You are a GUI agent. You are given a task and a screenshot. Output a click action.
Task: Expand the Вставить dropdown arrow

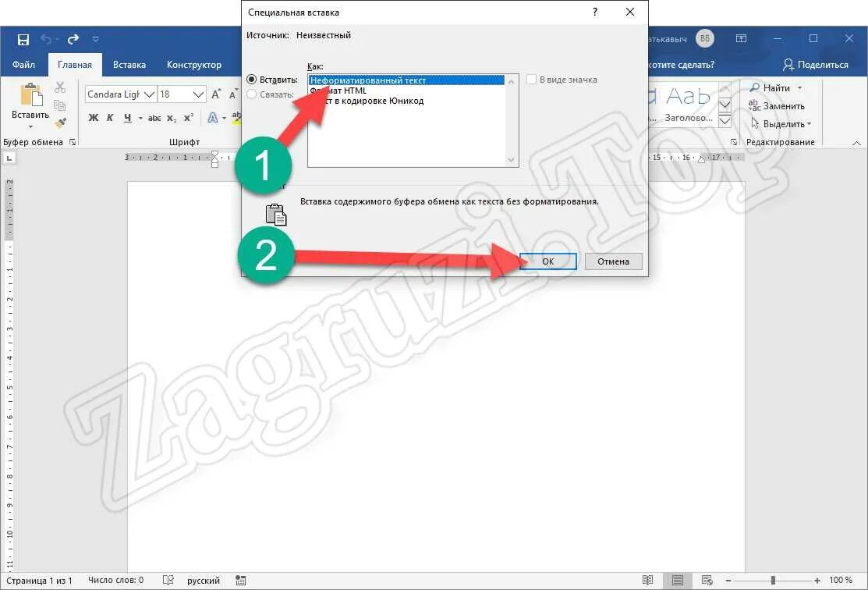coord(30,127)
